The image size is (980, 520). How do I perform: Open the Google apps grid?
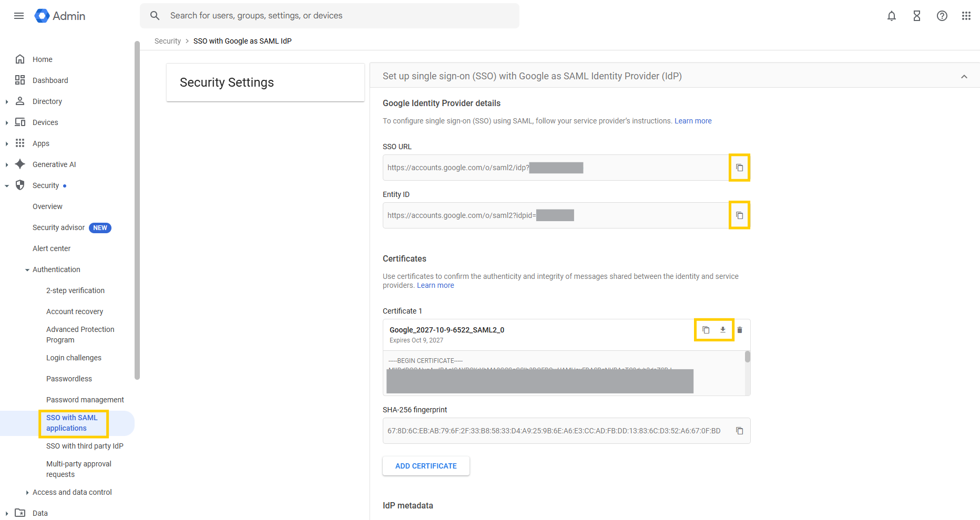coord(966,16)
